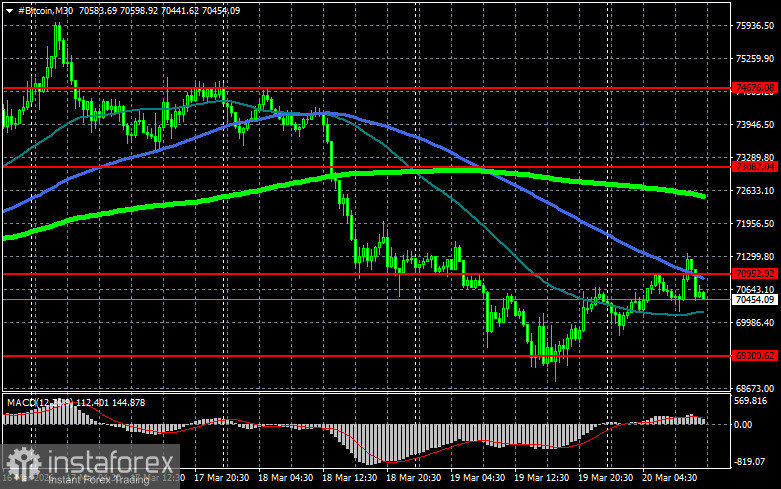Click the 18 Mar 04:30 time label
781x489 pixels.
[x=285, y=478]
